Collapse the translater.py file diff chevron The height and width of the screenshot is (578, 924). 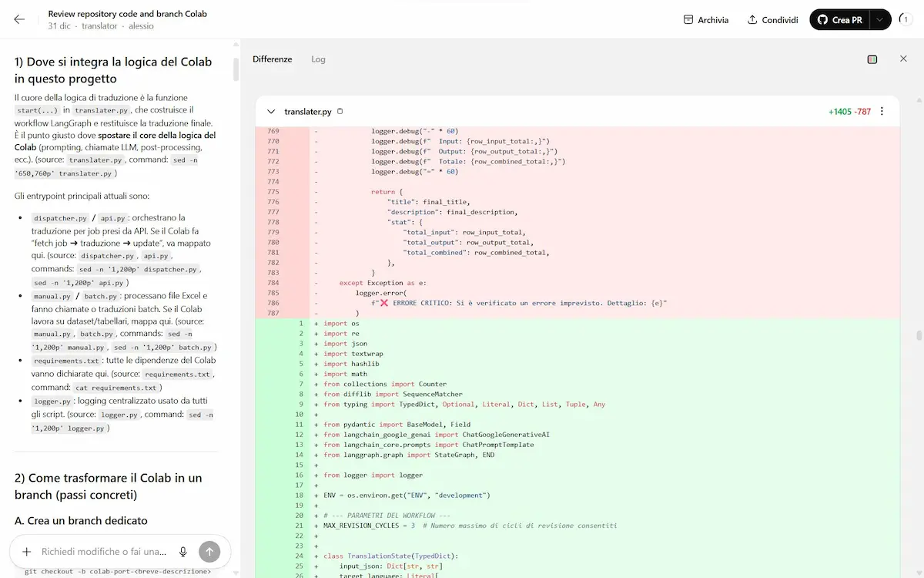(x=270, y=110)
